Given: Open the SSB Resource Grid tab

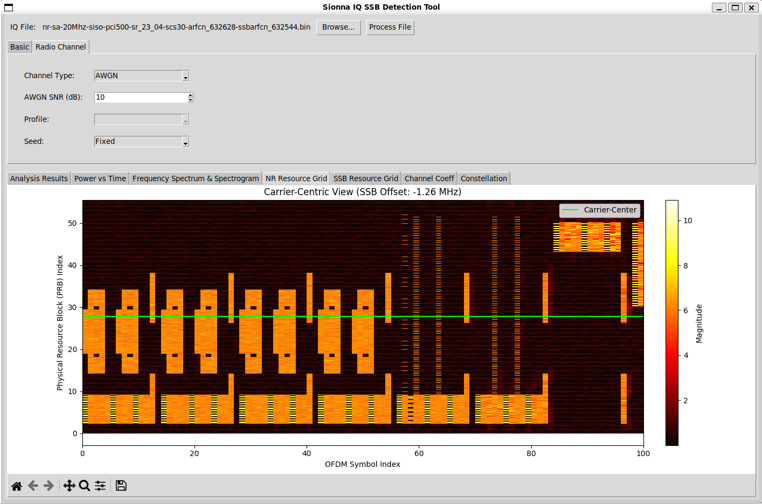Looking at the screenshot, I should 365,179.
